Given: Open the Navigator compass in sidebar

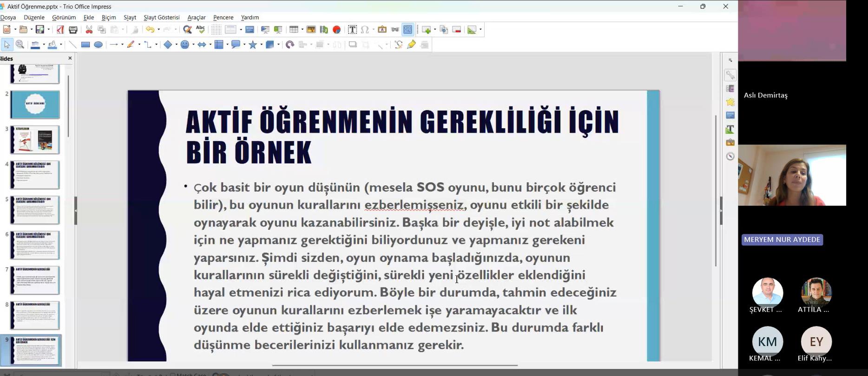Looking at the screenshot, I should tap(730, 156).
